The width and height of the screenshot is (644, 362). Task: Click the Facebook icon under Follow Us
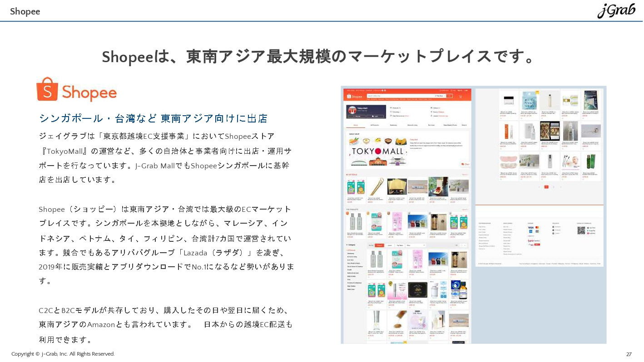(553, 226)
